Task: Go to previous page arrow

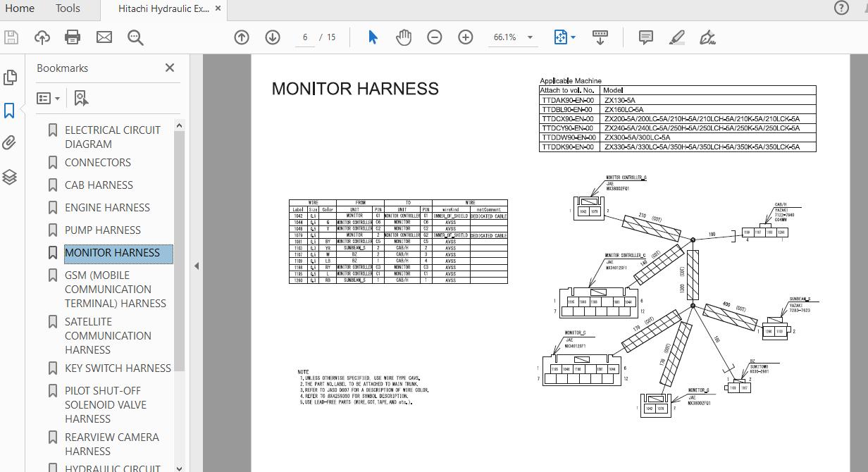Action: (x=242, y=37)
